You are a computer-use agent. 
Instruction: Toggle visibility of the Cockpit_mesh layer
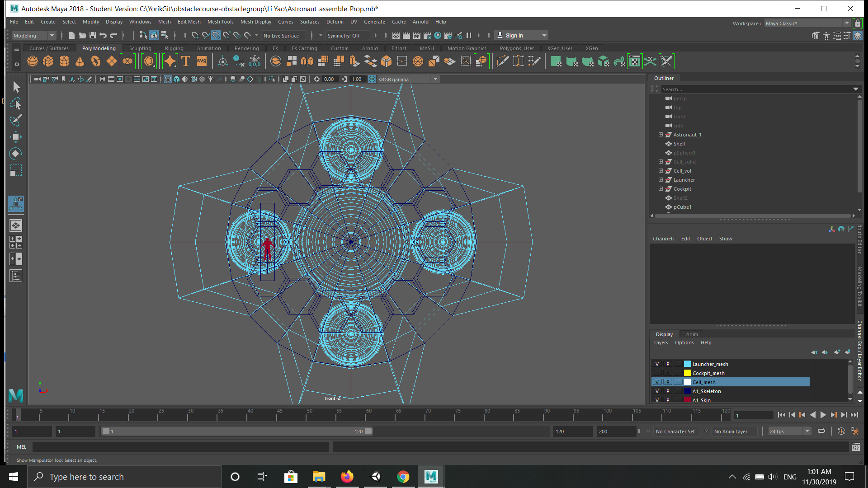pyautogui.click(x=657, y=373)
